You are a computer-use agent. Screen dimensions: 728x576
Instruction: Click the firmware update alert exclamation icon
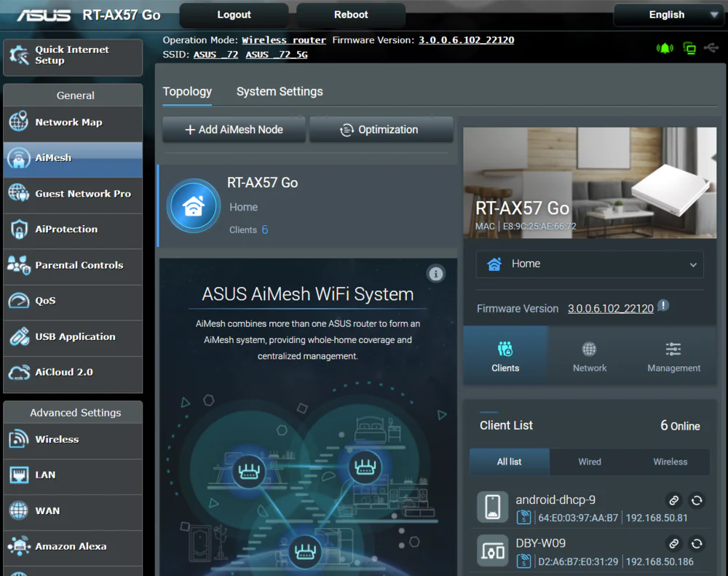(x=663, y=306)
